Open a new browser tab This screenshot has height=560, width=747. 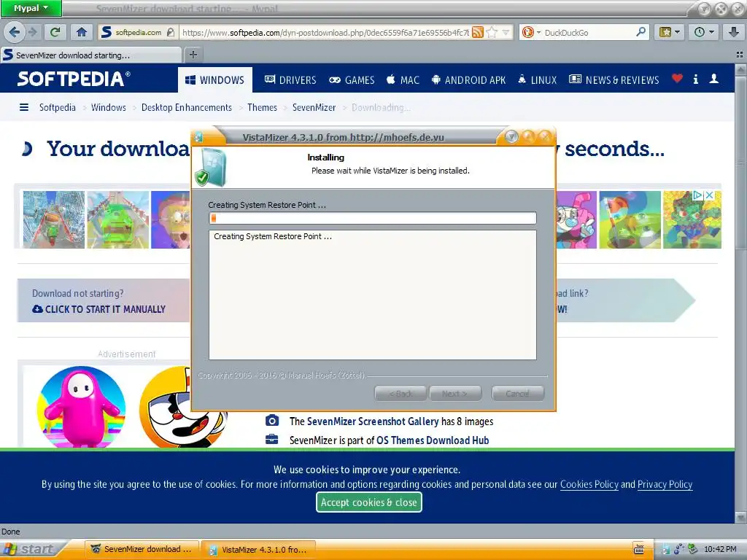tap(193, 55)
